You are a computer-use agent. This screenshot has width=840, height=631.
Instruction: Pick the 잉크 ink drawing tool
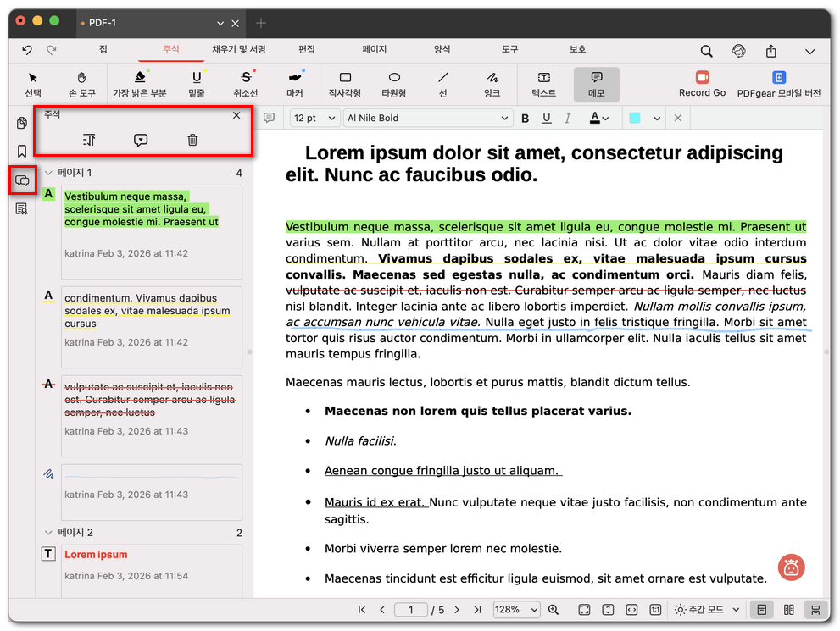tap(492, 83)
